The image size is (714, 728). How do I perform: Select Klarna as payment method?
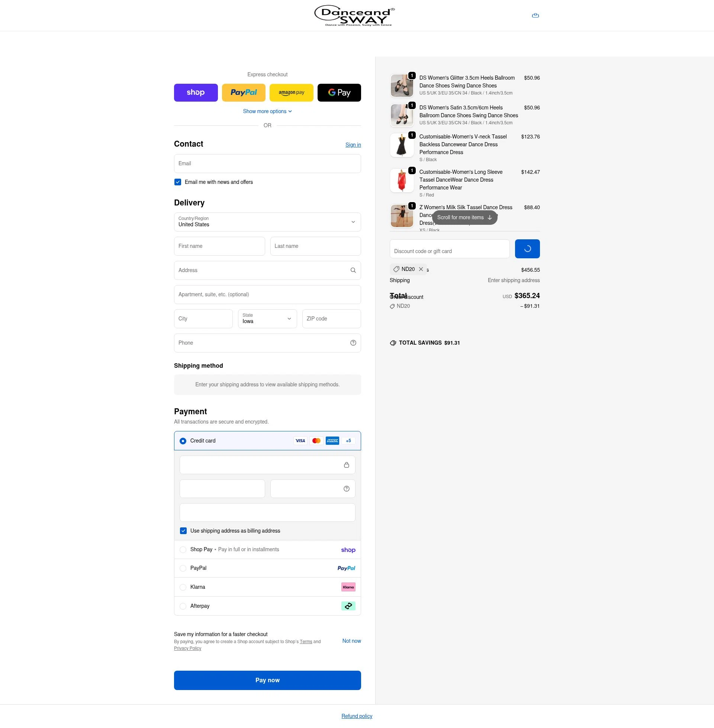pyautogui.click(x=183, y=587)
